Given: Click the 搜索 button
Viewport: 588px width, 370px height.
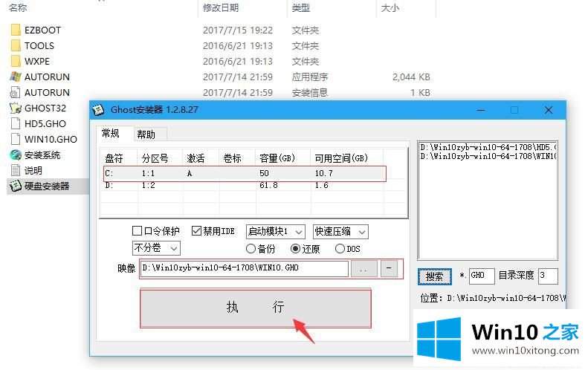Looking at the screenshot, I should 435,276.
